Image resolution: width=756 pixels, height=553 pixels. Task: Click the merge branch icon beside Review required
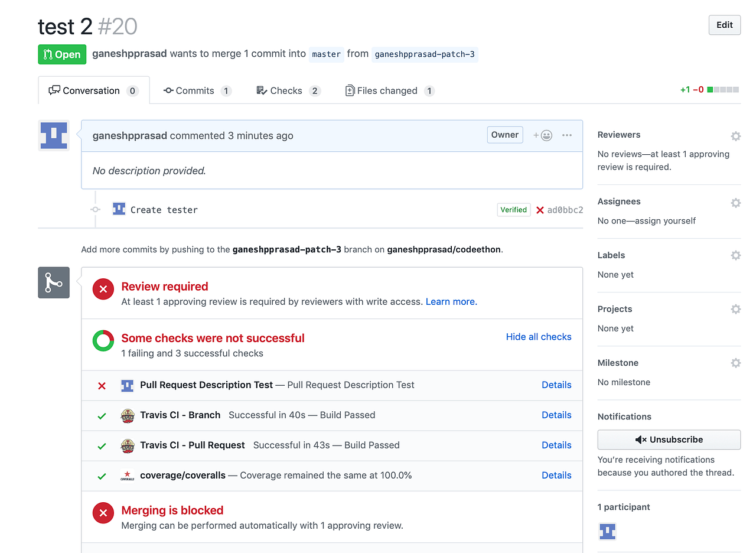[x=54, y=282]
